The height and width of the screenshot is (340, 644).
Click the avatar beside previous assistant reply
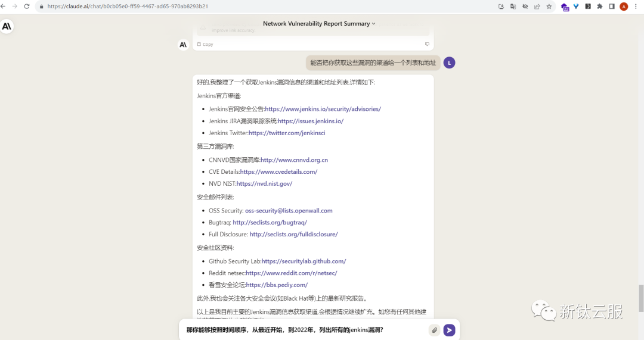click(x=183, y=45)
